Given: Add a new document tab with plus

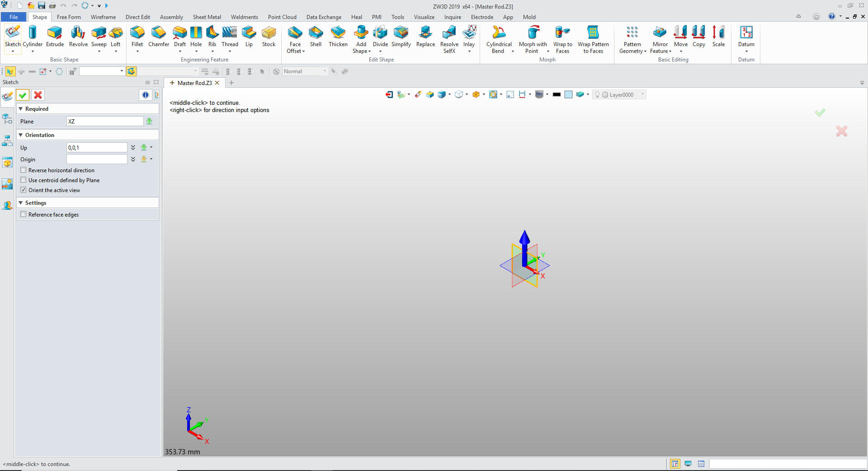Looking at the screenshot, I should (231, 83).
